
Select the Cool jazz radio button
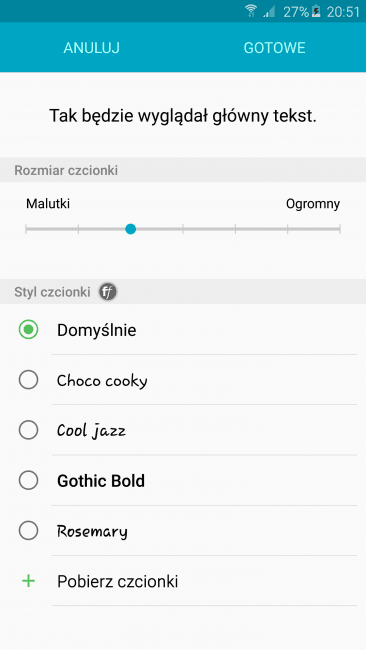point(29,430)
